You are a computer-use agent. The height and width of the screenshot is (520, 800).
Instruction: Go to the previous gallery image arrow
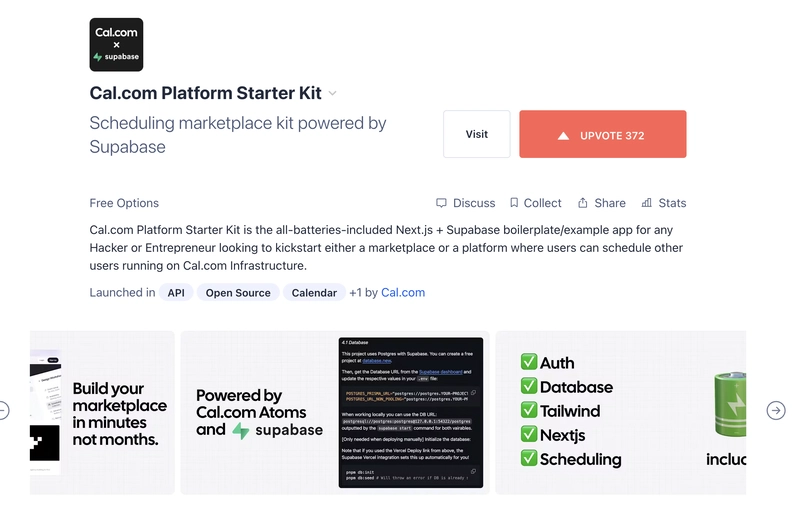coord(4,410)
